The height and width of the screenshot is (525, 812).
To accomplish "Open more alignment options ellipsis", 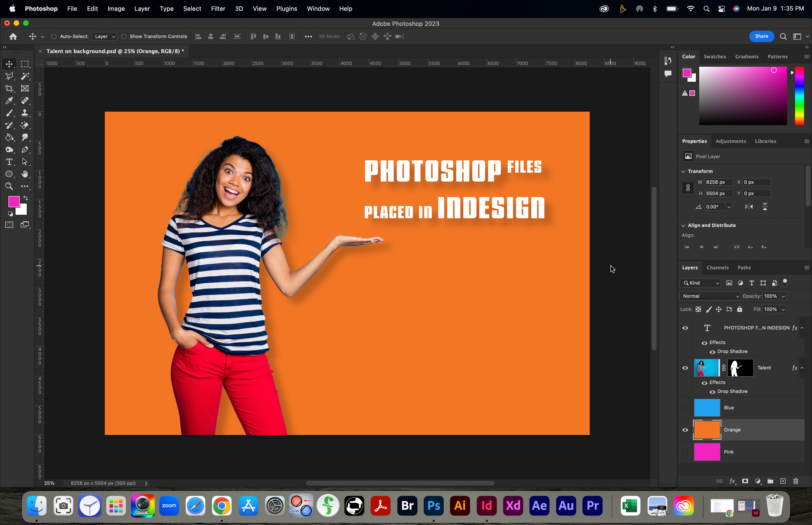I will (308, 36).
